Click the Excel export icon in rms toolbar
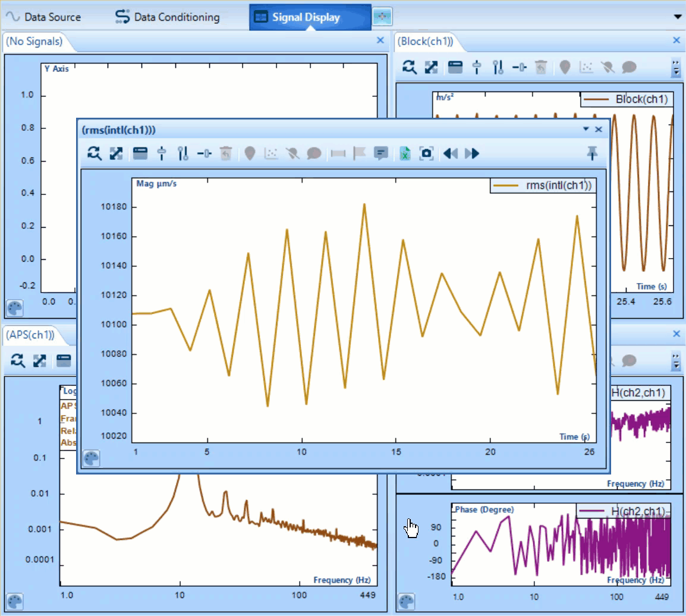The width and height of the screenshot is (686, 616). coord(405,153)
